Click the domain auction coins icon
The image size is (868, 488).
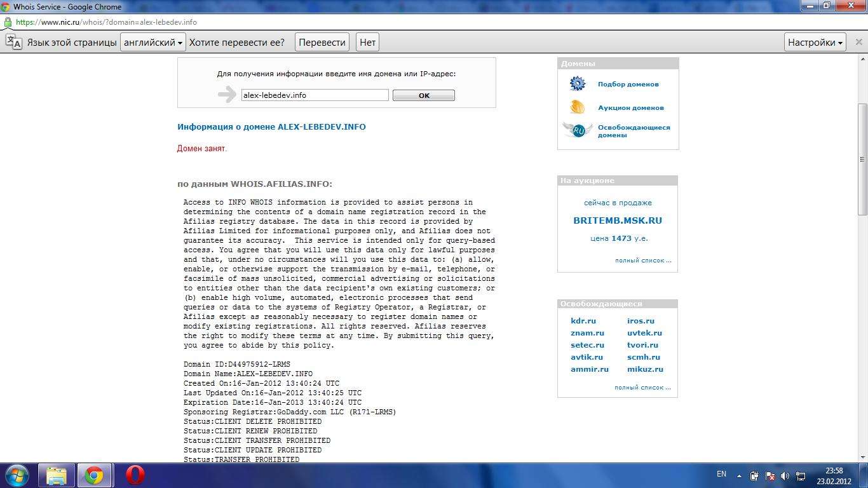click(577, 107)
